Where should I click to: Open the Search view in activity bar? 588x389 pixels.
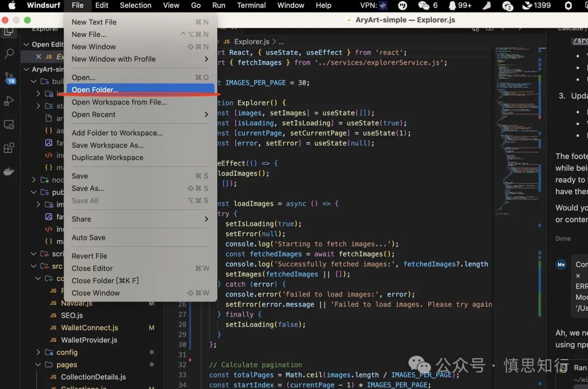pos(9,54)
